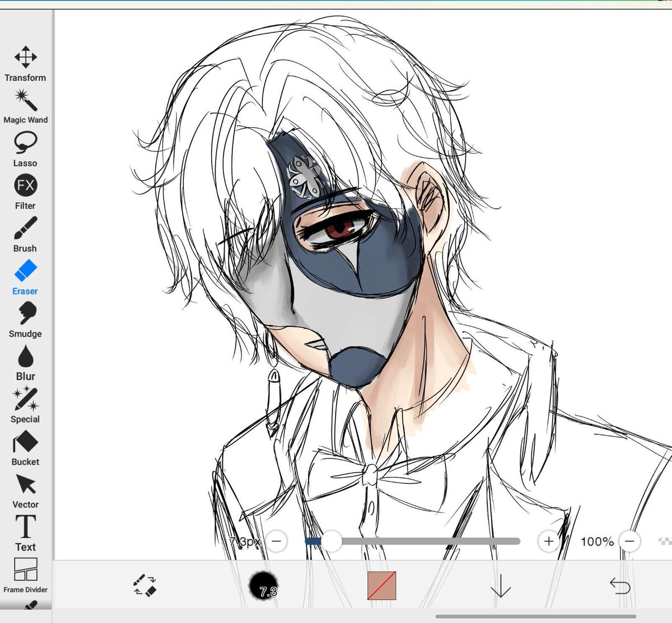
Task: Select the Bucket fill tool
Action: (25, 448)
